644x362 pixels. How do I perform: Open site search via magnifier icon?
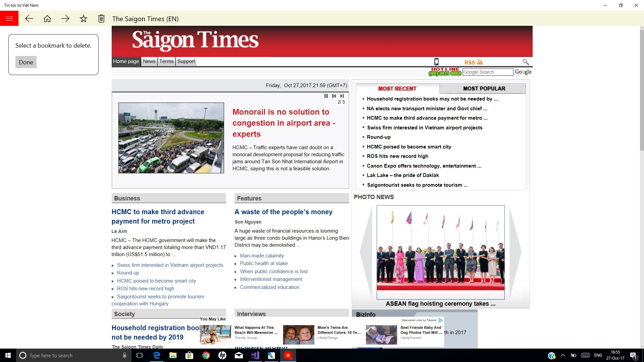click(526, 62)
